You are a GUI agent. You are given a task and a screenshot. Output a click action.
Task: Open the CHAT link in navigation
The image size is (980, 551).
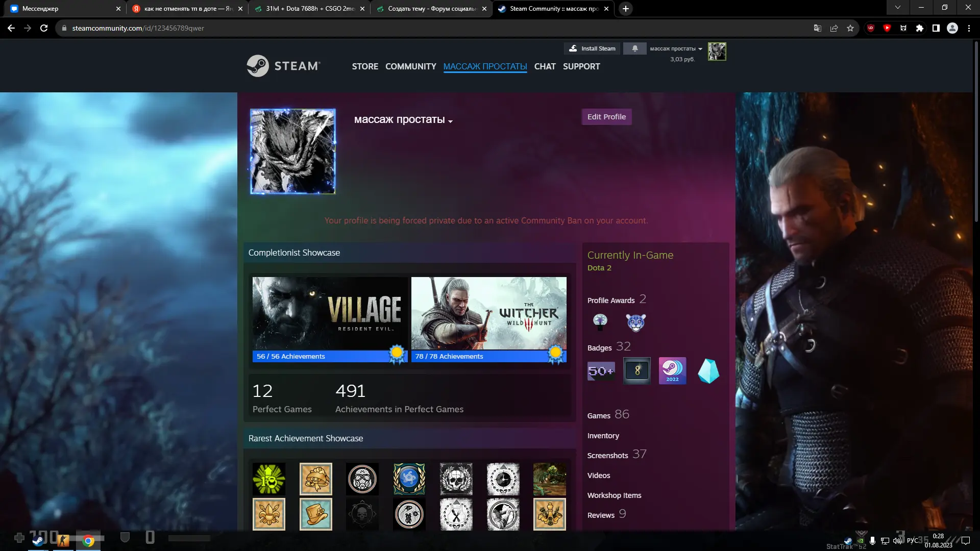(x=545, y=66)
